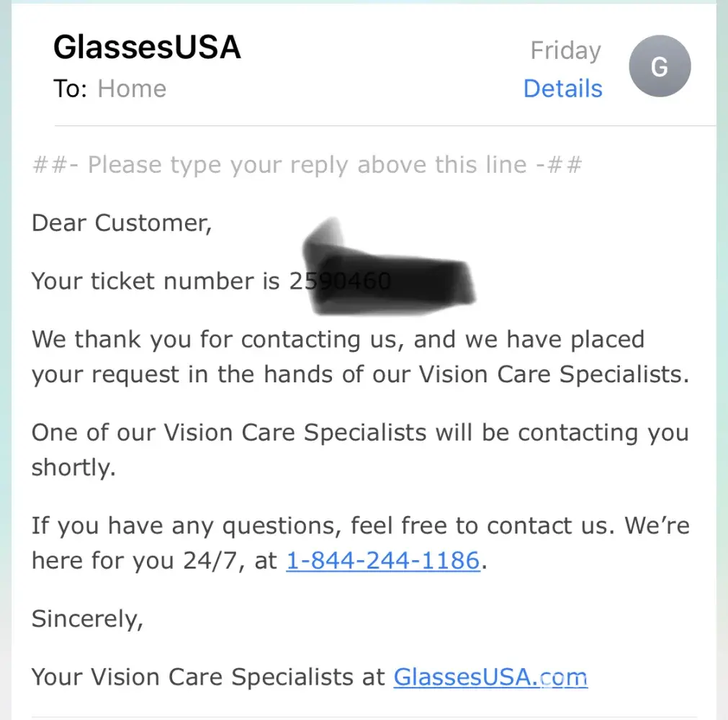
Task: Click the Friday date label
Action: pos(565,50)
